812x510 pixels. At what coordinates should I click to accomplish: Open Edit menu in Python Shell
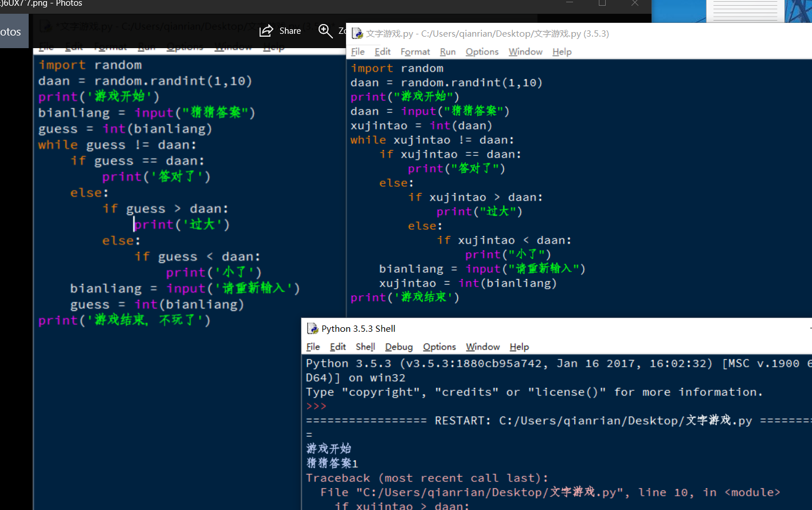(338, 347)
